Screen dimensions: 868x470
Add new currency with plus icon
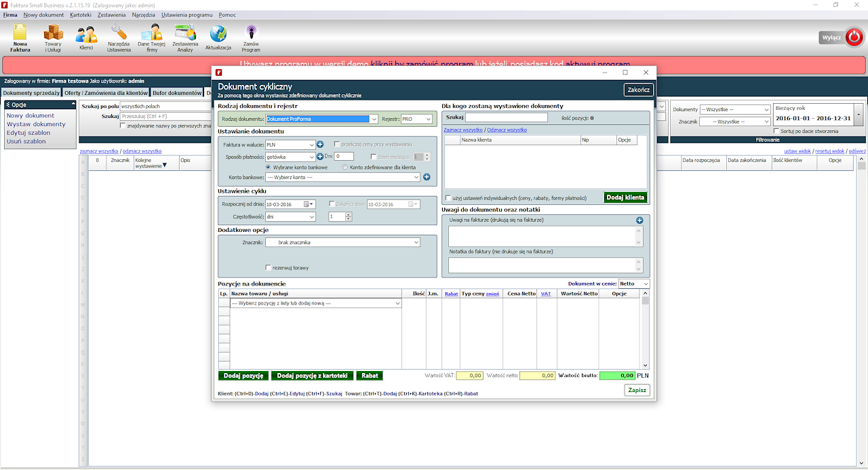tap(320, 144)
